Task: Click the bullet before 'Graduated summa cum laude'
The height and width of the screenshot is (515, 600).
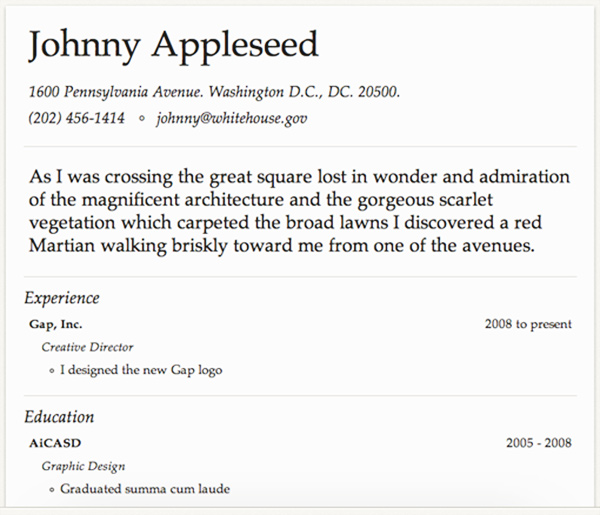Action: click(52, 490)
